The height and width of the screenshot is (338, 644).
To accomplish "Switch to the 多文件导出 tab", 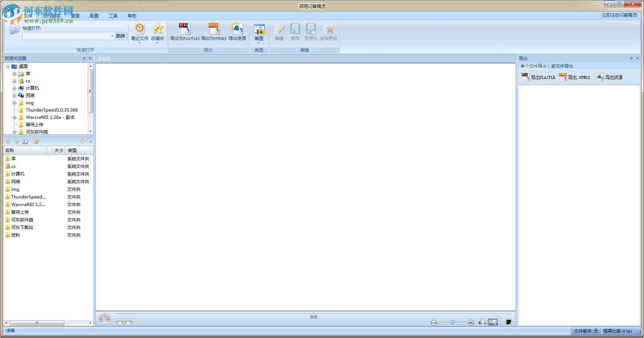I will click(562, 66).
